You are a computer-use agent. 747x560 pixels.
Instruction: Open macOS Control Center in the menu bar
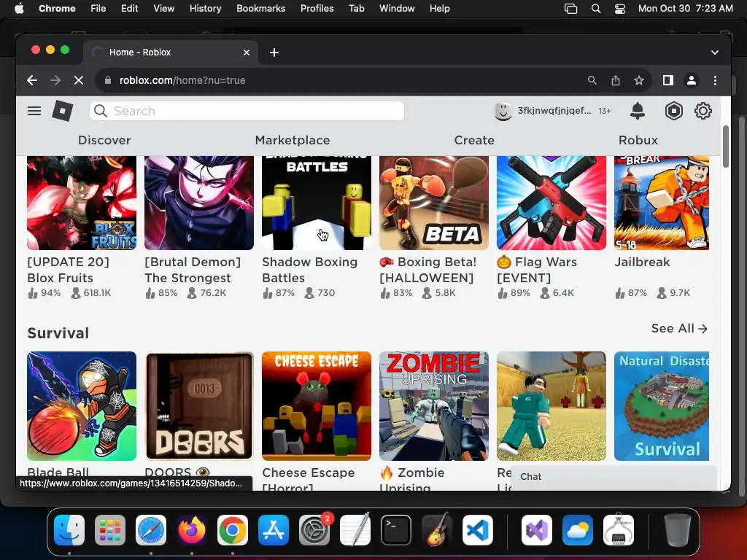pos(620,9)
